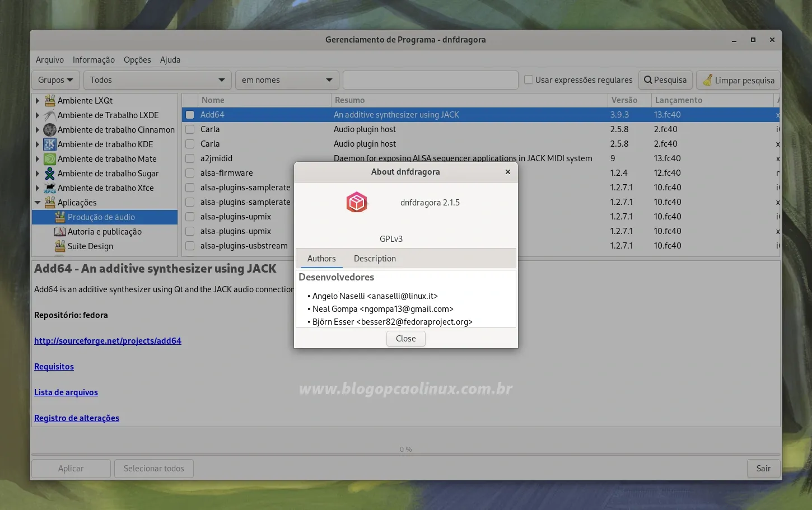
Task: Collapse the Aplicações tree node
Action: pyautogui.click(x=38, y=202)
